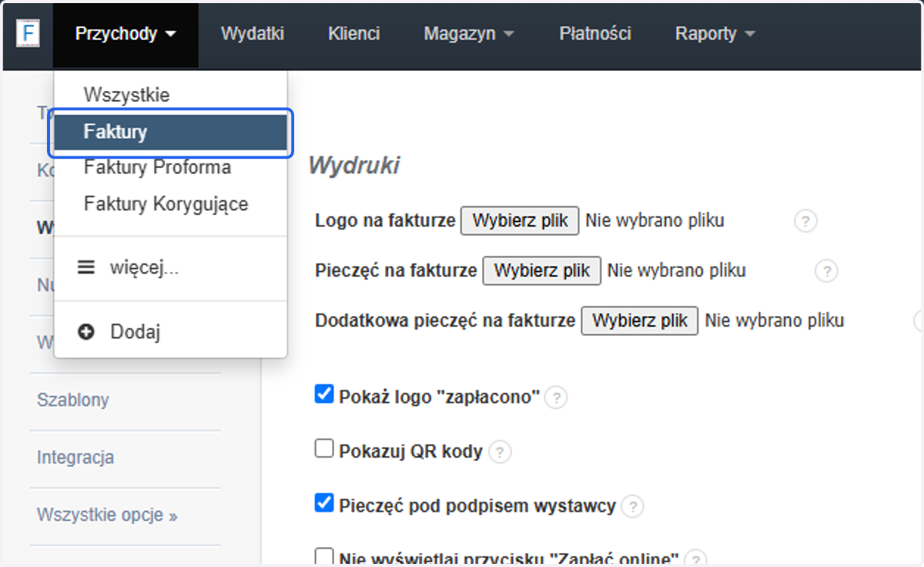Click the Logo na fakturze label
Screen dimensions: 924x567
click(386, 220)
